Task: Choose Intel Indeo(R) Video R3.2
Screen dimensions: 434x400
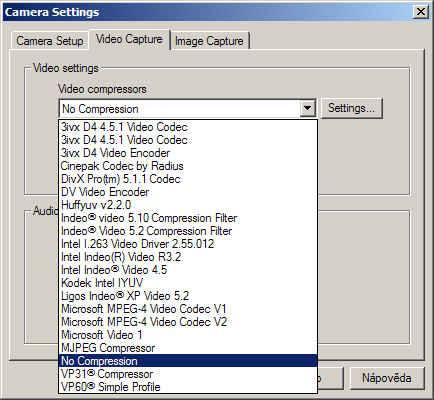Action: pyautogui.click(x=188, y=257)
